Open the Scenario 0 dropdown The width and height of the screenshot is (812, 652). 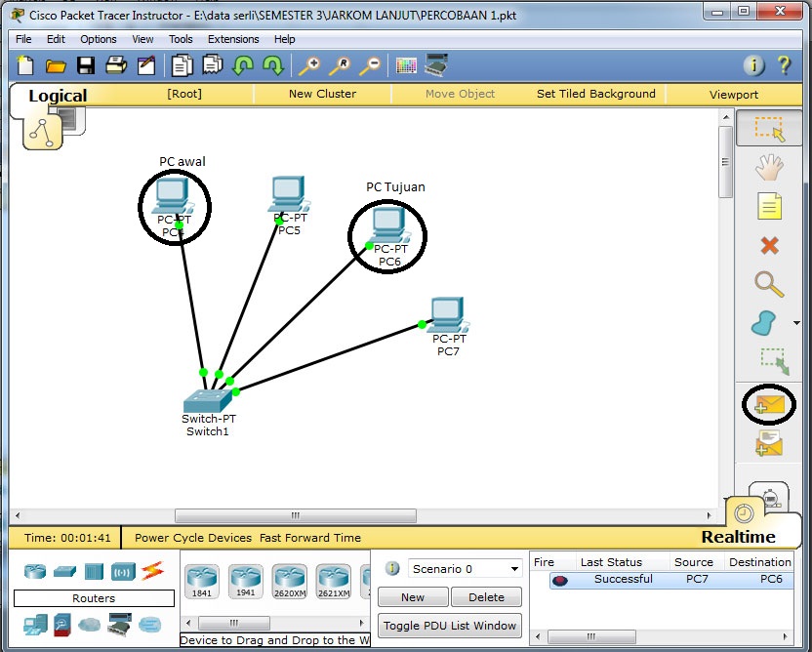pos(465,569)
